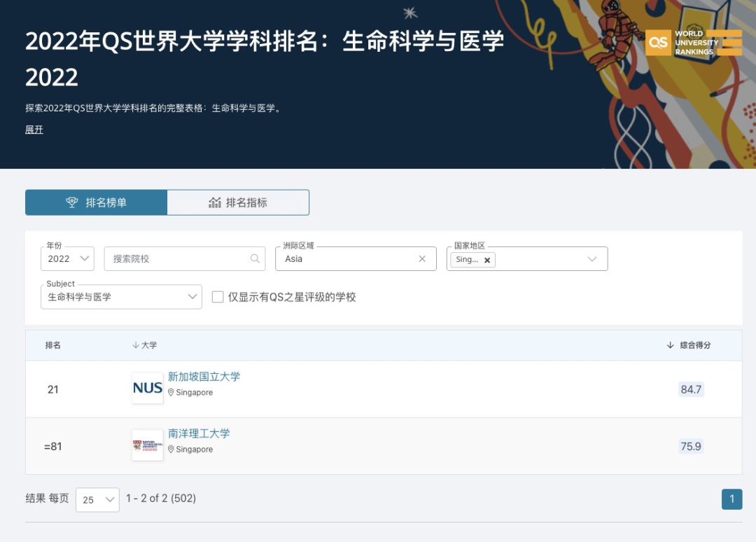The height and width of the screenshot is (542, 756).
Task: Click the NUS university logo
Action: (x=148, y=388)
